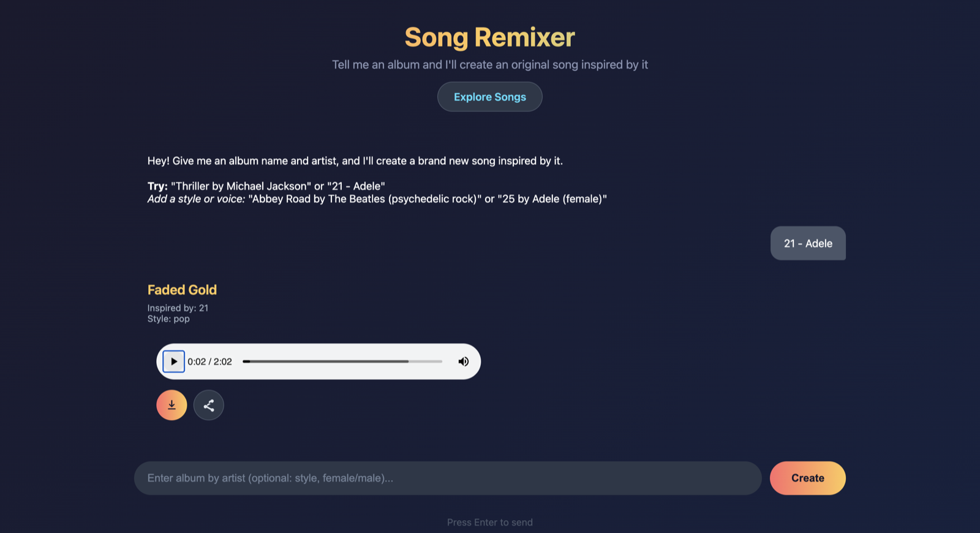Click the subtitle under Song Remixer
The height and width of the screenshot is (533, 980).
(x=489, y=64)
